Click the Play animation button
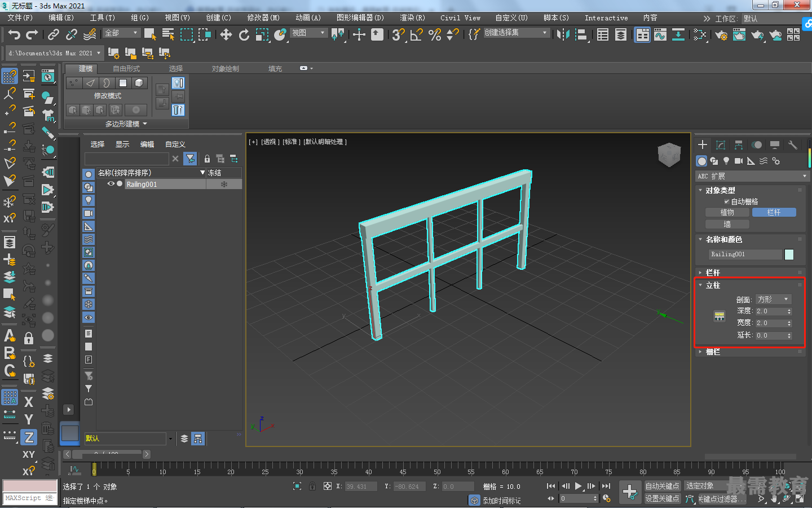 (579, 486)
